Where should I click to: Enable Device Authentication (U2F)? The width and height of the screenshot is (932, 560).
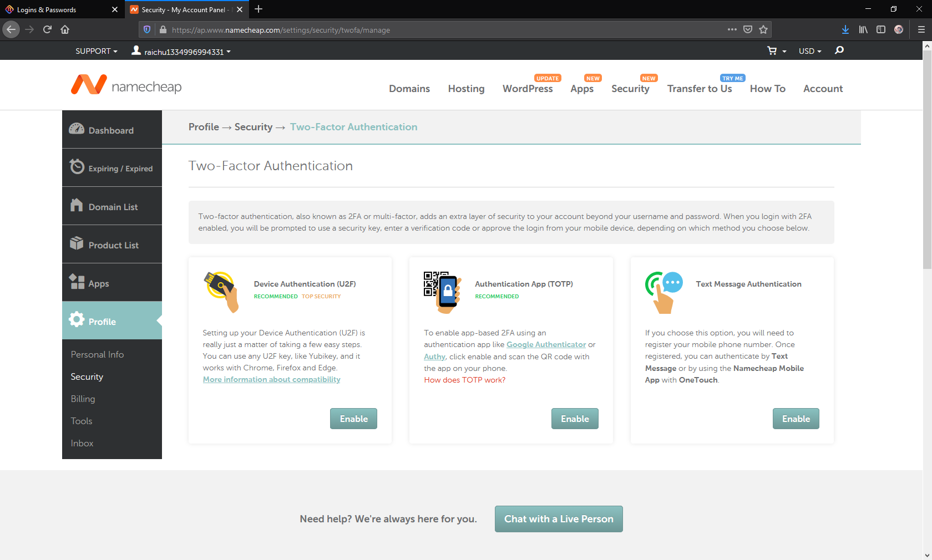click(353, 419)
